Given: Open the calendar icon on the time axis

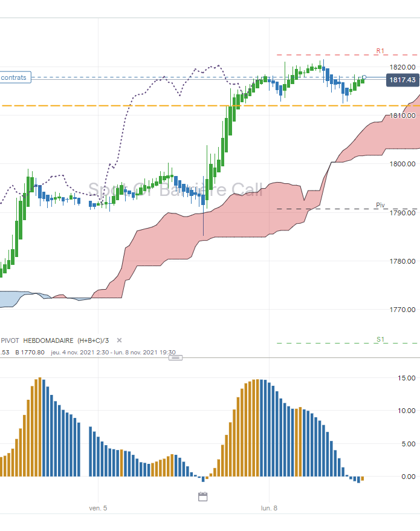Looking at the screenshot, I should pos(202,497).
